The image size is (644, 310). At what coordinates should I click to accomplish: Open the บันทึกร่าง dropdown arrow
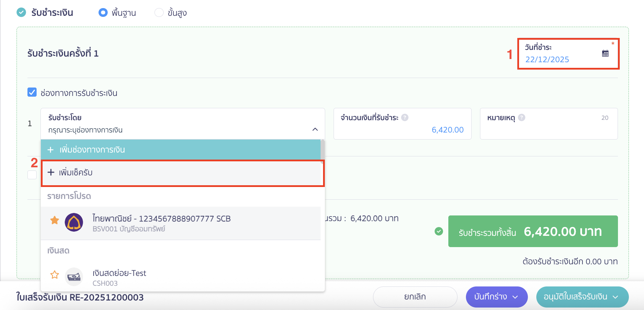514,297
